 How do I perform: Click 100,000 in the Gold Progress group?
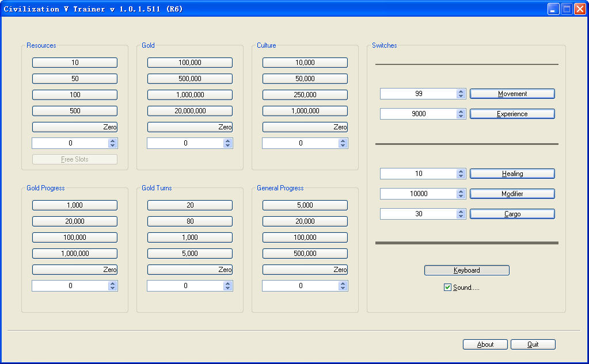point(75,237)
